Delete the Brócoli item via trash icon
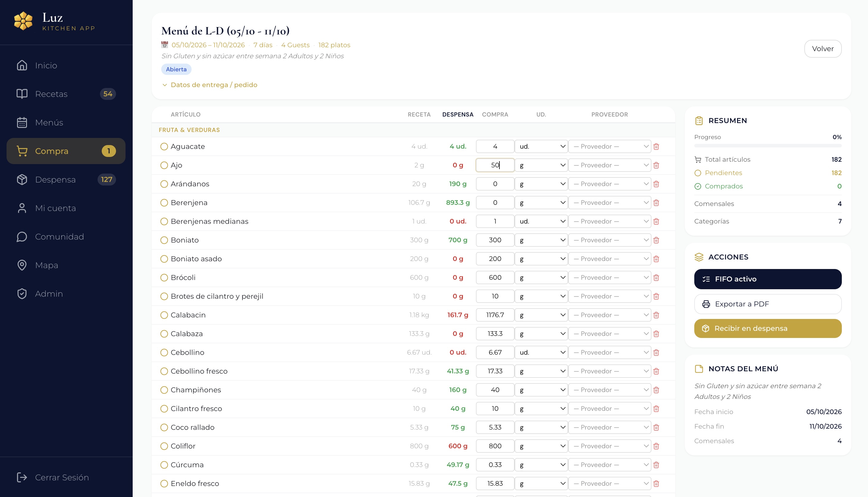The height and width of the screenshot is (497, 868). [x=656, y=278]
